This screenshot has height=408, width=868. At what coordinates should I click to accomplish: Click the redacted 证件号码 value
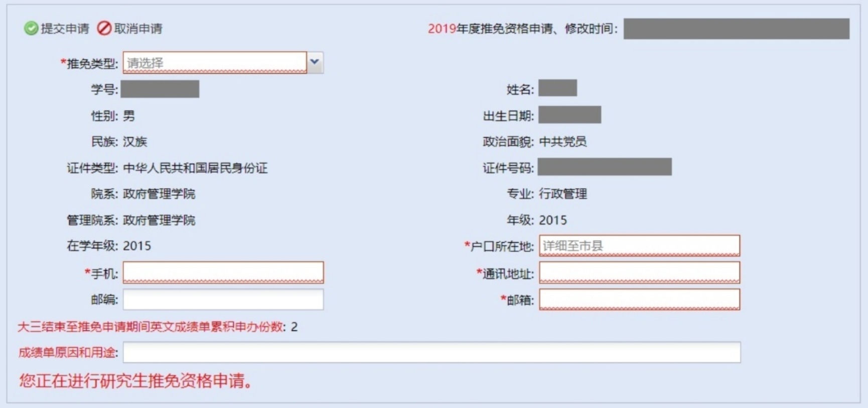click(605, 167)
